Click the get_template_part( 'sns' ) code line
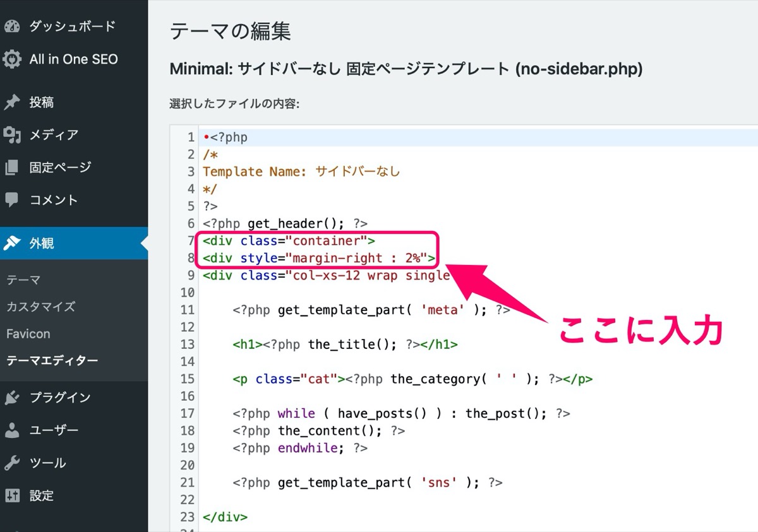The height and width of the screenshot is (532, 758). 368,482
